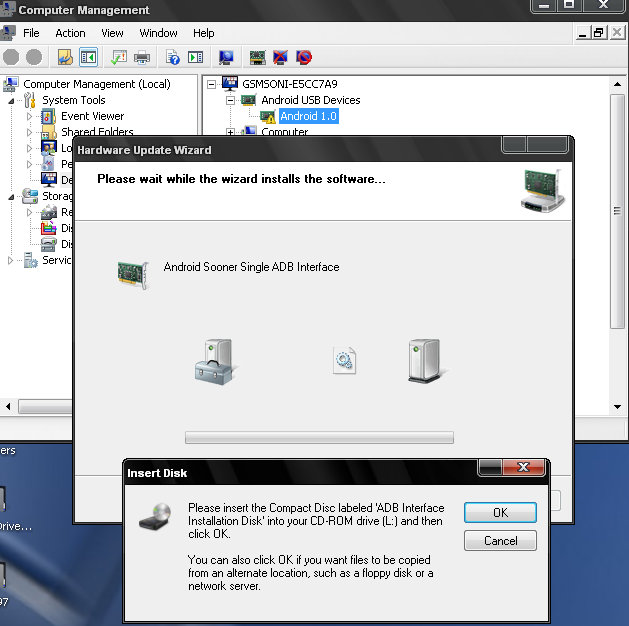Click the Up one level toolbar icon
629x626 pixels.
[x=65, y=57]
